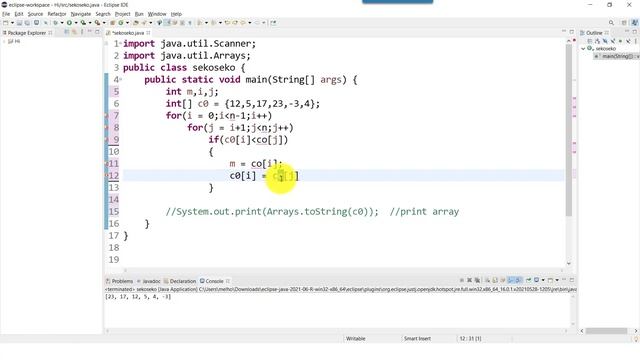The height and width of the screenshot is (360, 640).
Task: Toggle Hide Static Members in the Outline toolbar
Action: pyautogui.click(x=613, y=41)
